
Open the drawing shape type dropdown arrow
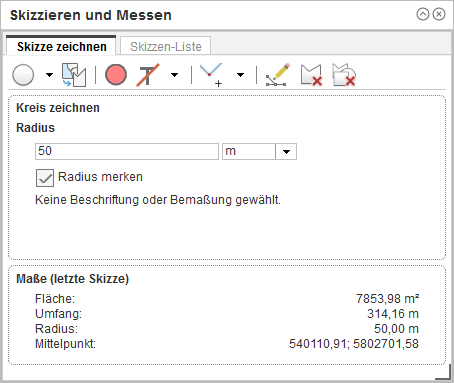coord(49,75)
